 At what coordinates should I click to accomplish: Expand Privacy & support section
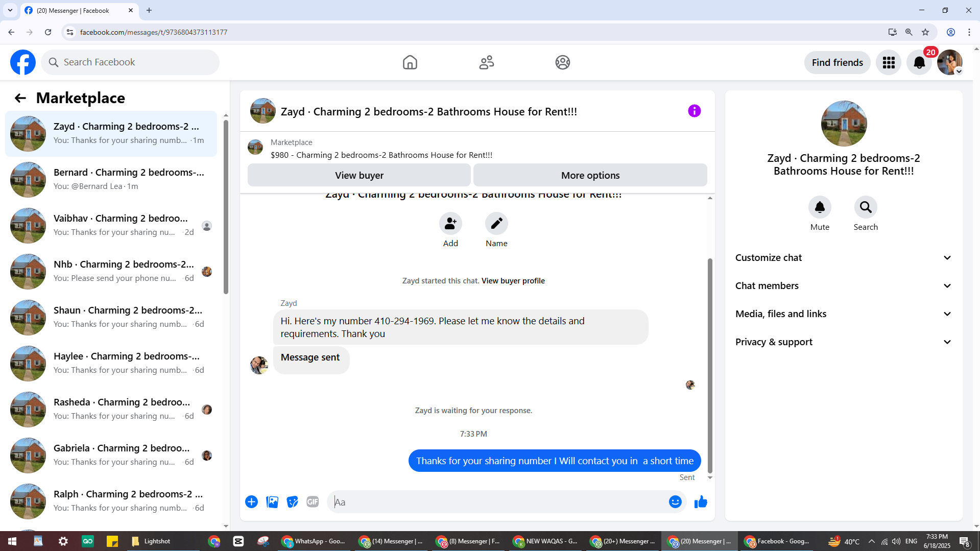pos(844,342)
